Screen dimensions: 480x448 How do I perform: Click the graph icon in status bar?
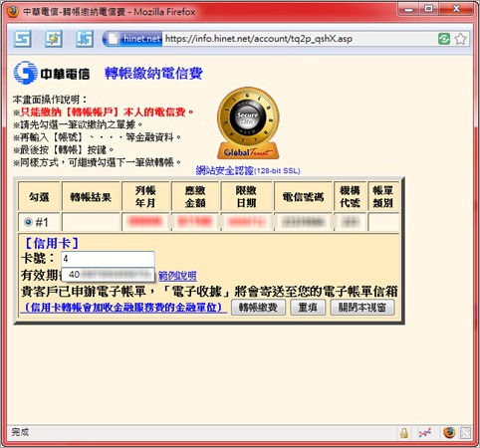pyautogui.click(x=424, y=433)
